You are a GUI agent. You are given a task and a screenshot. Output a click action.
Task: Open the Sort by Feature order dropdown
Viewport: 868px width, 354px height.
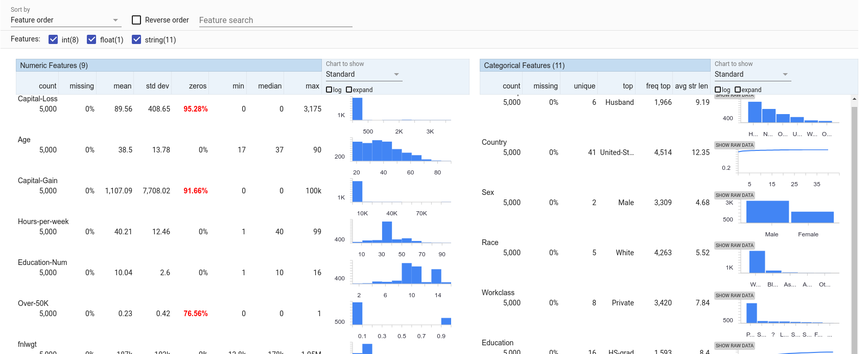(65, 20)
